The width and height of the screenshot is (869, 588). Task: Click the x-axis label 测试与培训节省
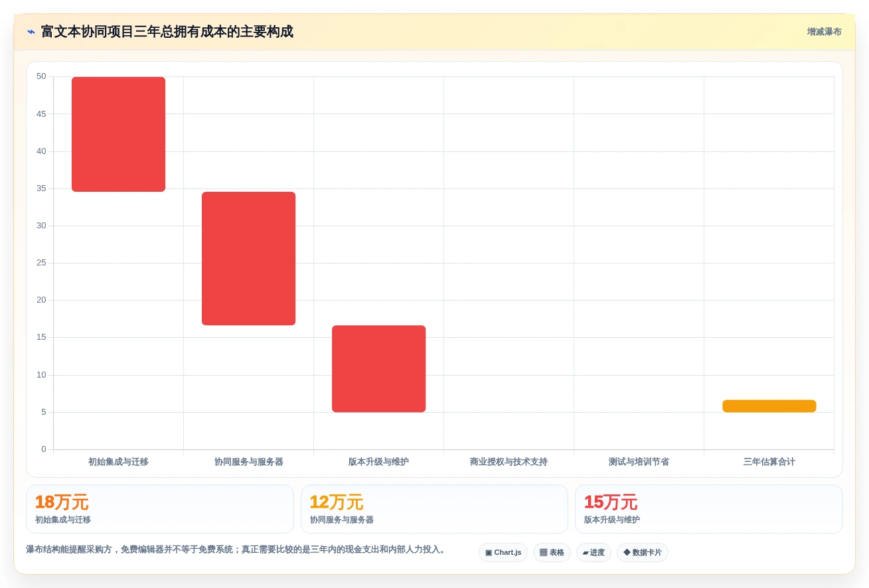(x=639, y=462)
